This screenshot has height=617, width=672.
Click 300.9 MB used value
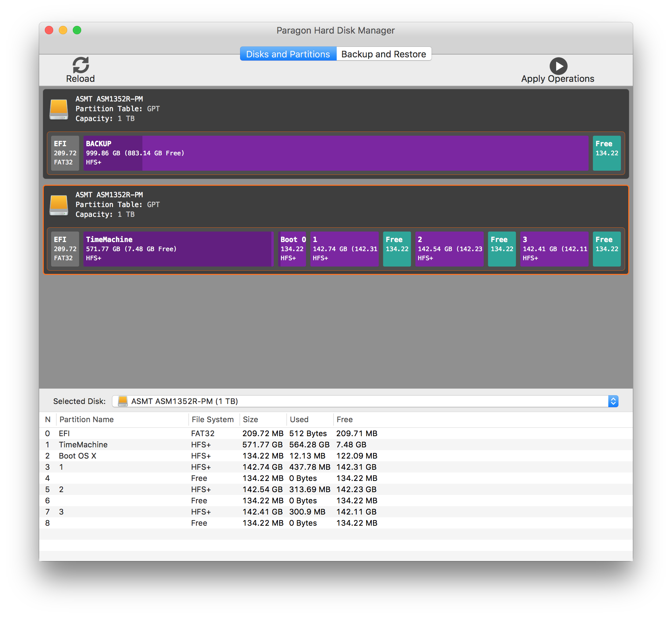click(x=307, y=512)
